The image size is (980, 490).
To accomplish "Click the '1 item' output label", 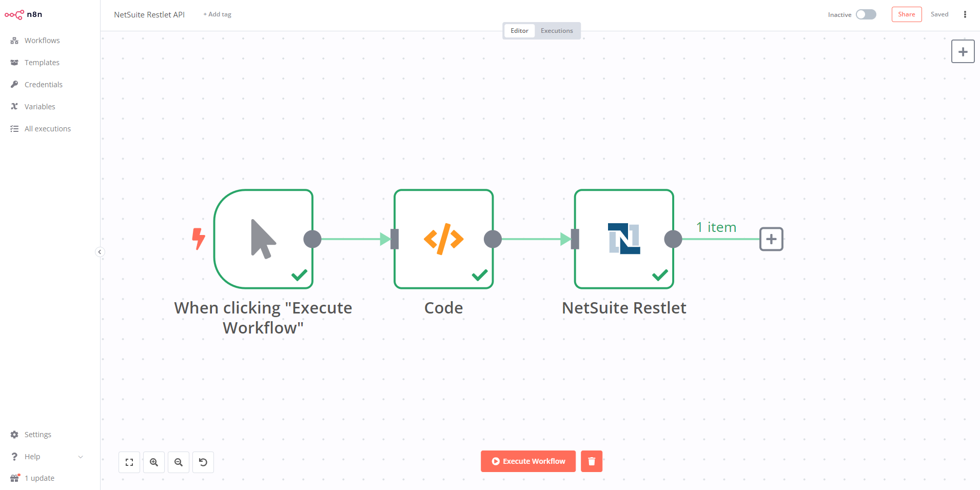I will coord(716,227).
